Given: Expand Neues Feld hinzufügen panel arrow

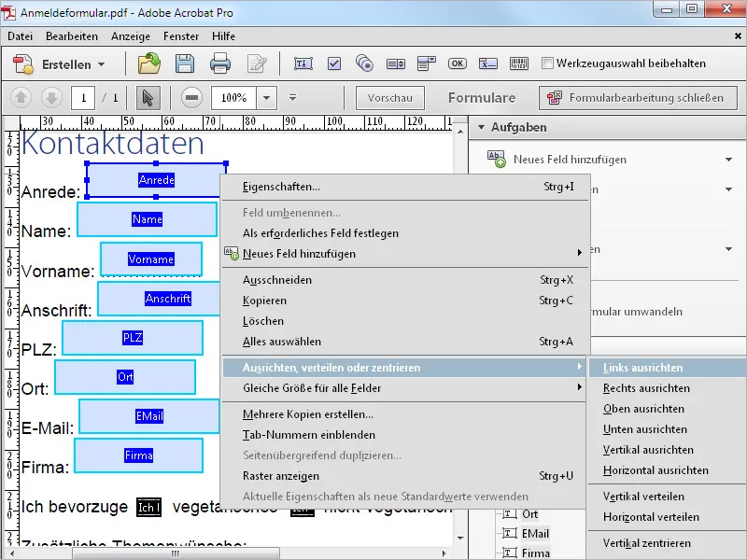Looking at the screenshot, I should click(x=728, y=160).
